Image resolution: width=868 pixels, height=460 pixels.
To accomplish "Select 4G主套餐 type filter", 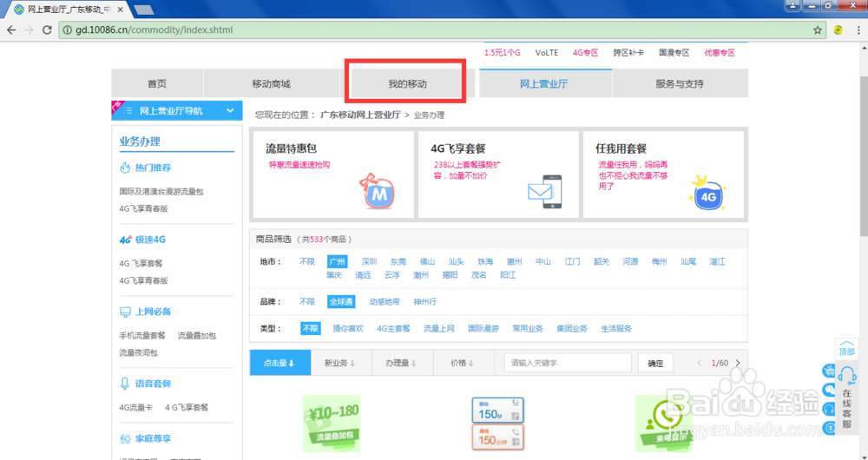I will (393, 328).
